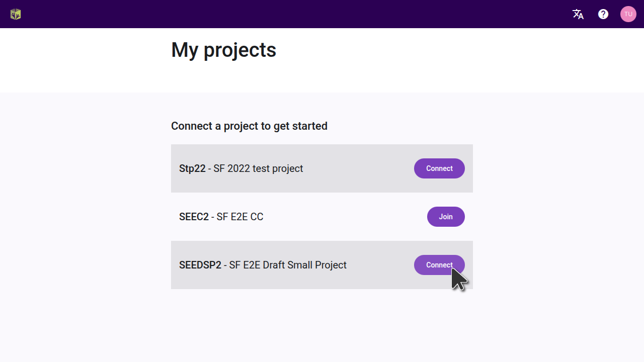The image size is (644, 362).
Task: Click blank space in the SEEC2 row
Action: [x=342, y=217]
